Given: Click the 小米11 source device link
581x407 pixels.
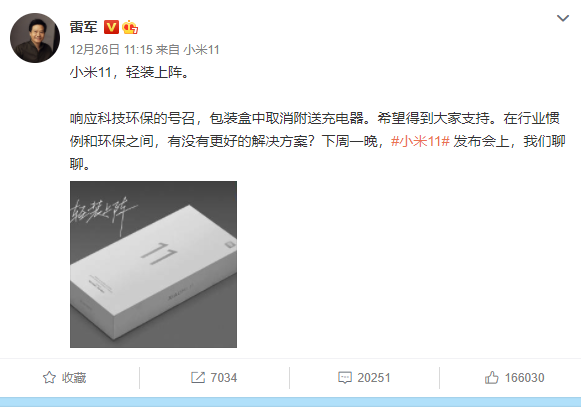Looking at the screenshot, I should (202, 50).
